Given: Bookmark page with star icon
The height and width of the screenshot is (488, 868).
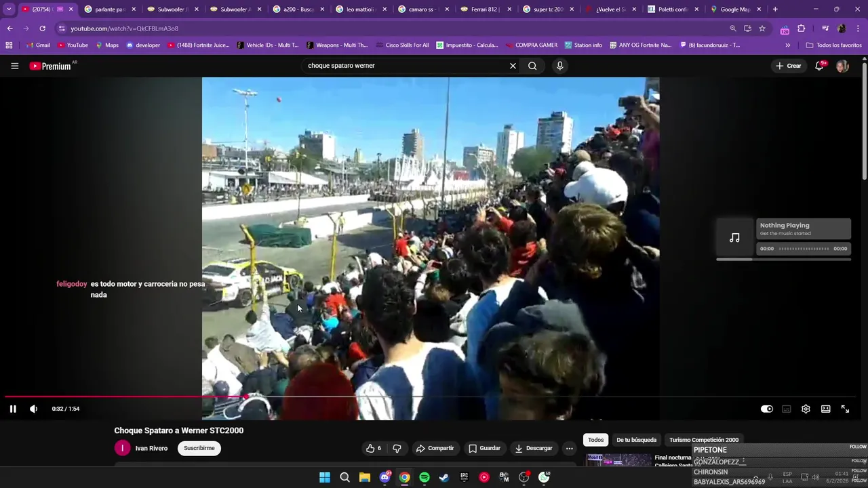Looking at the screenshot, I should 762,28.
